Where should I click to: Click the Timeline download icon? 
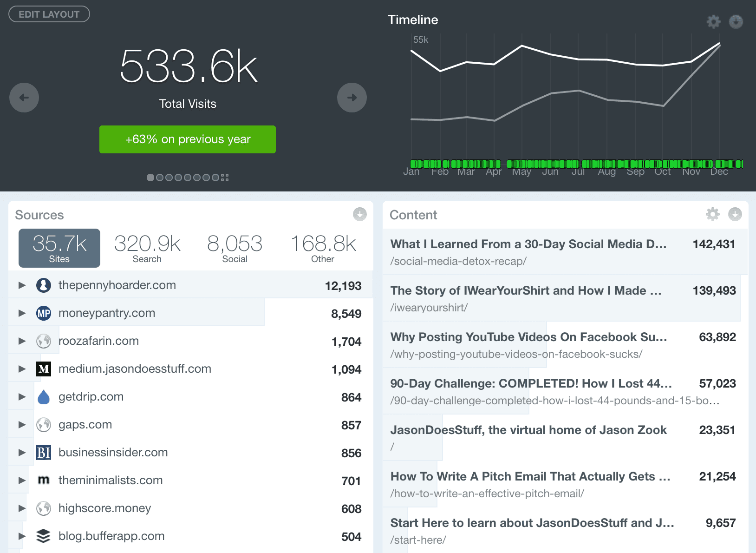736,22
